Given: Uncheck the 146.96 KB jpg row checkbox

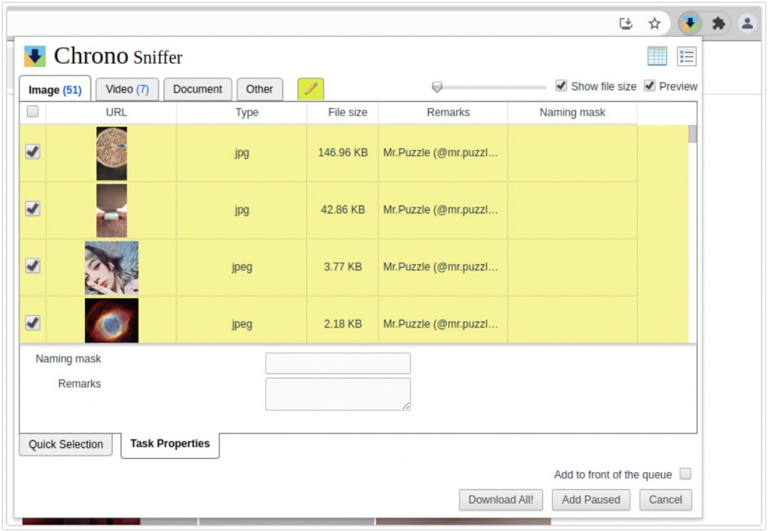Looking at the screenshot, I should [x=33, y=152].
